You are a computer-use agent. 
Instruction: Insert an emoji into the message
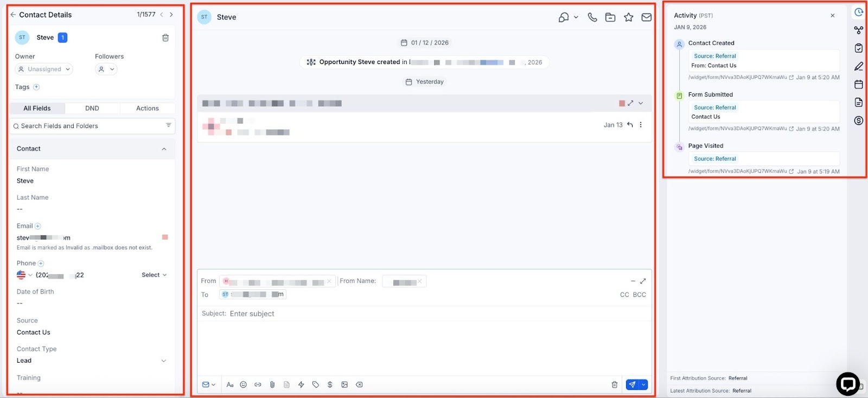[x=244, y=384]
